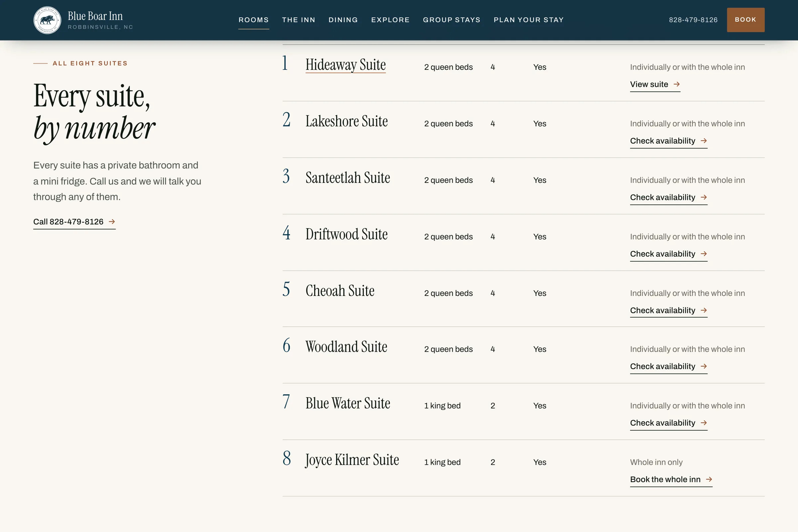
Task: Click Book the whole inn link
Action: click(671, 480)
